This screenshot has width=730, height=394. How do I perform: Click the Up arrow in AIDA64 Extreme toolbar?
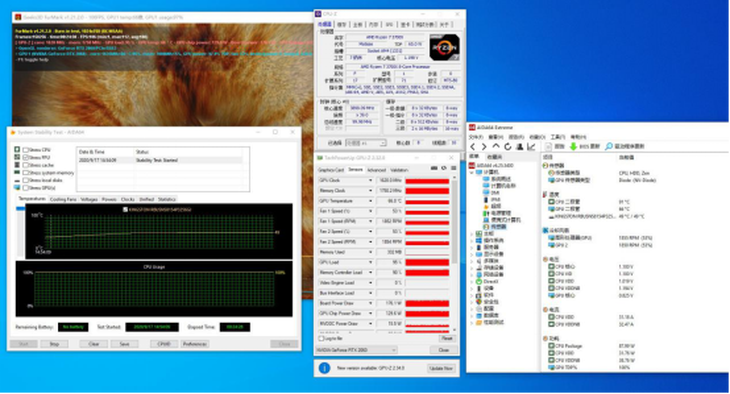(x=496, y=147)
